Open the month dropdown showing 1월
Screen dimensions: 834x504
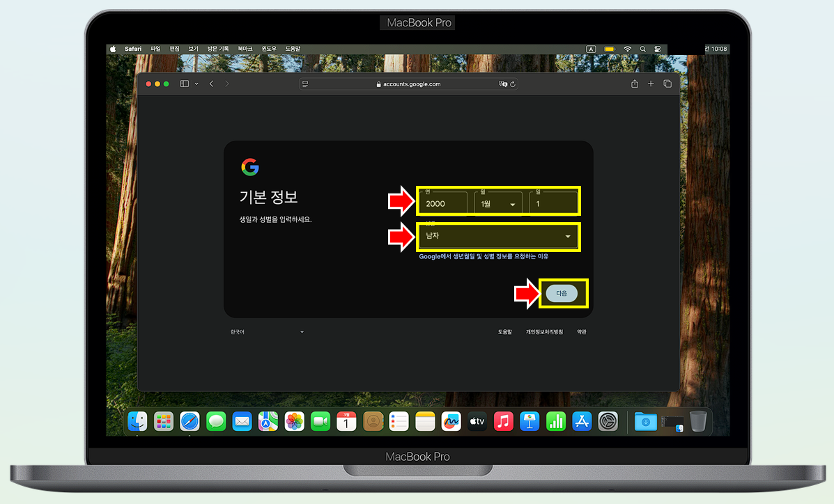(x=498, y=203)
